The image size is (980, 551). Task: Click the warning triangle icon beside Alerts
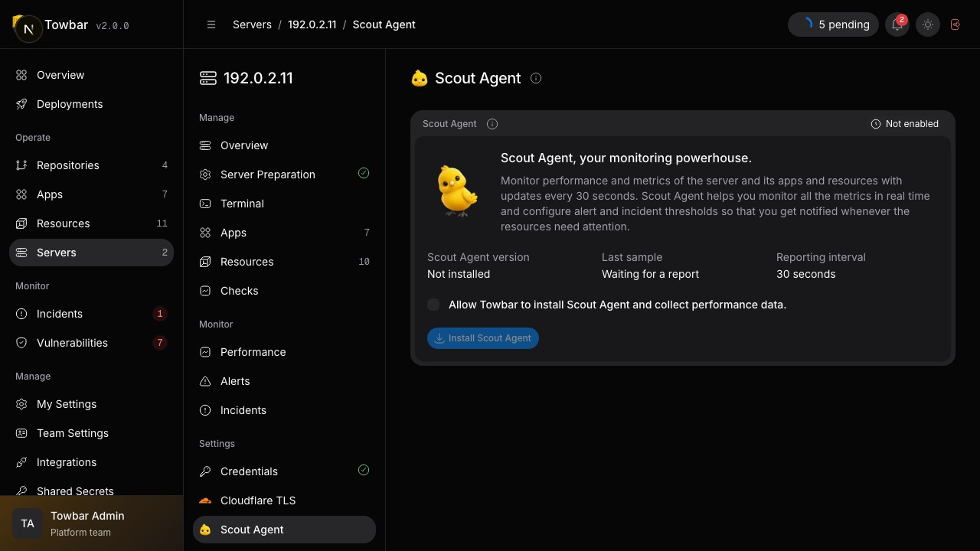point(205,381)
